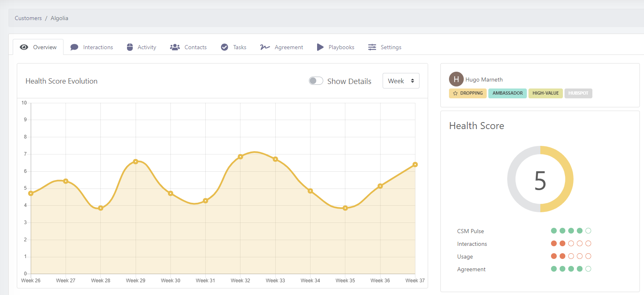Viewport: 644px width, 295px height.
Task: Click the Week 37 data point on chart
Action: tap(415, 165)
